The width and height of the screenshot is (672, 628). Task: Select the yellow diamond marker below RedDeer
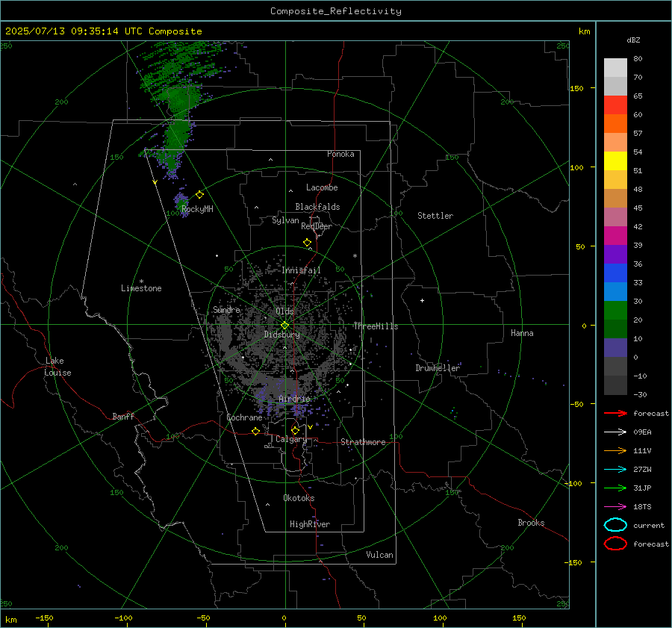[x=308, y=243]
